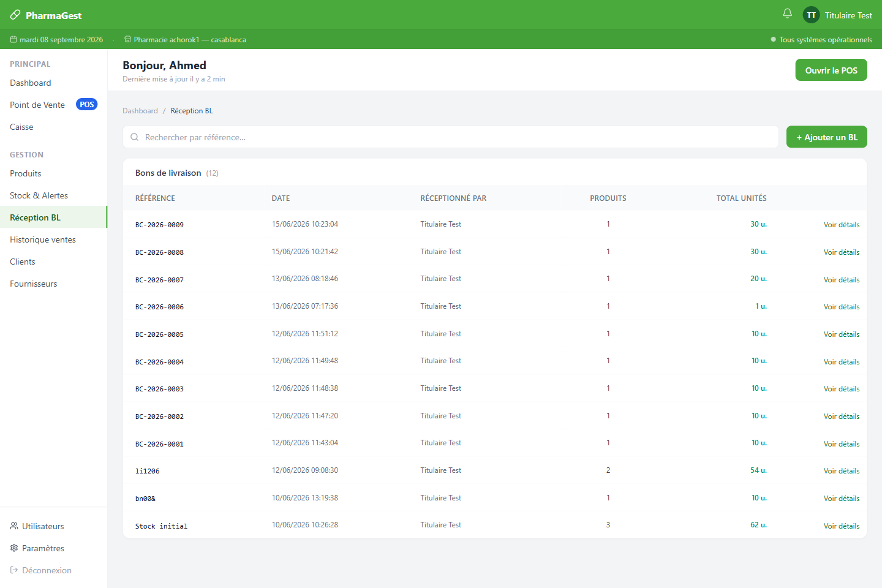
Task: View details for BC-2026-0007
Action: [842, 279]
